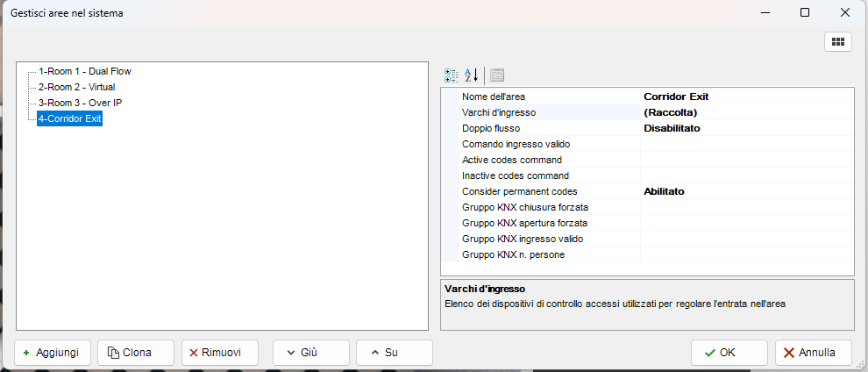This screenshot has width=868, height=372.
Task: Click the Property Pages icon
Action: coord(497,75)
